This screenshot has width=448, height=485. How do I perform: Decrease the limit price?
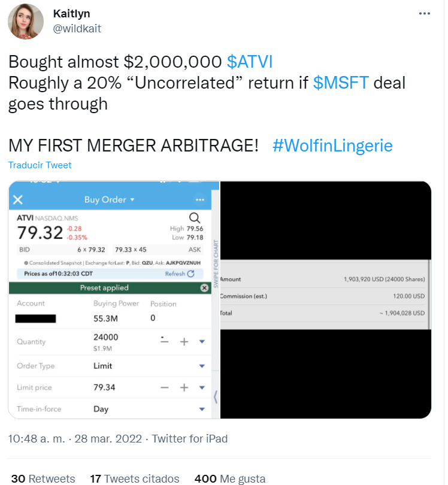click(x=164, y=387)
